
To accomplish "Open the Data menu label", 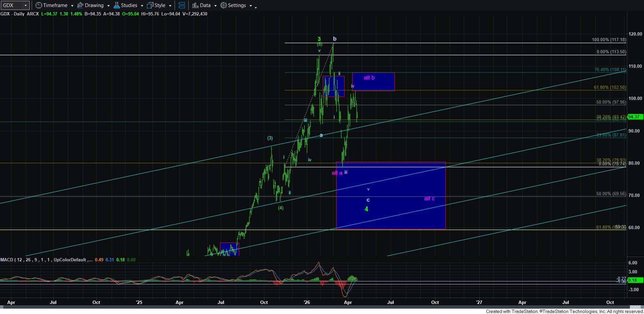I will [205, 5].
